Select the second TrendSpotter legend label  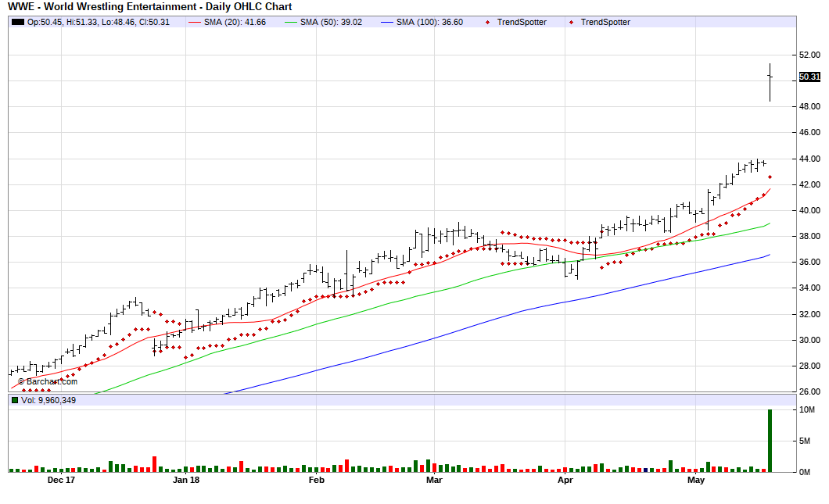click(605, 22)
